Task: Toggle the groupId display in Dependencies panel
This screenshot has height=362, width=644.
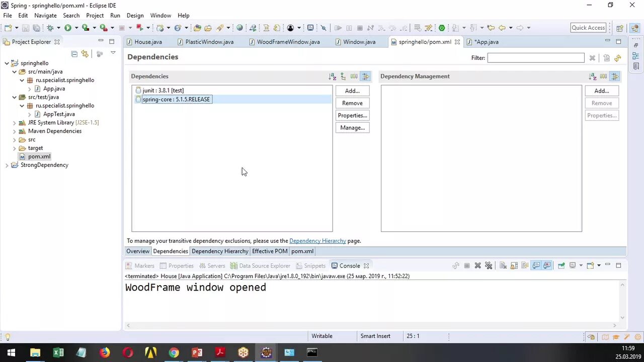Action: pyautogui.click(x=354, y=76)
